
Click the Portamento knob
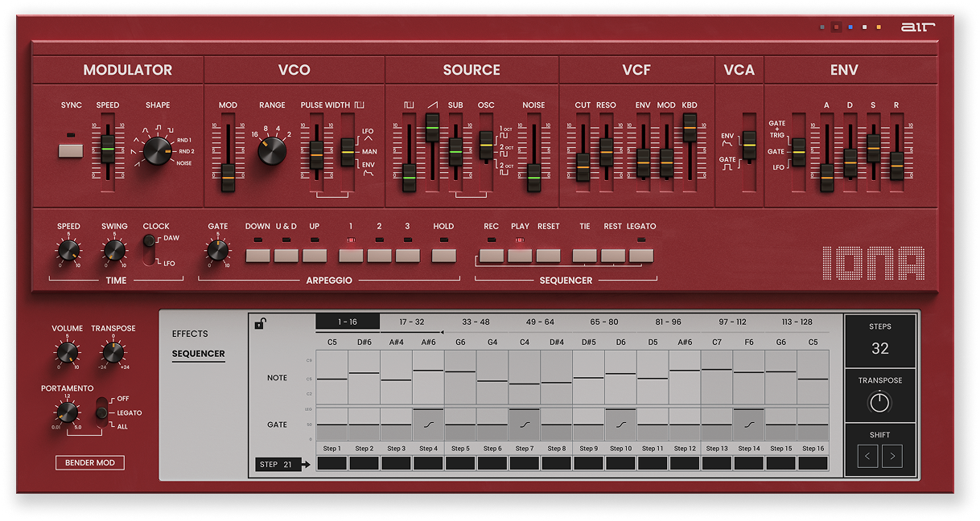[68, 412]
